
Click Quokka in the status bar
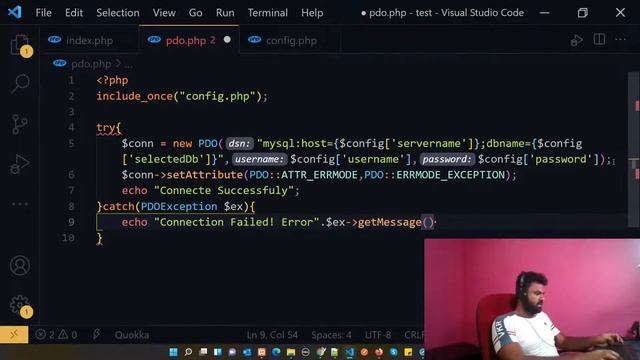[131, 335]
